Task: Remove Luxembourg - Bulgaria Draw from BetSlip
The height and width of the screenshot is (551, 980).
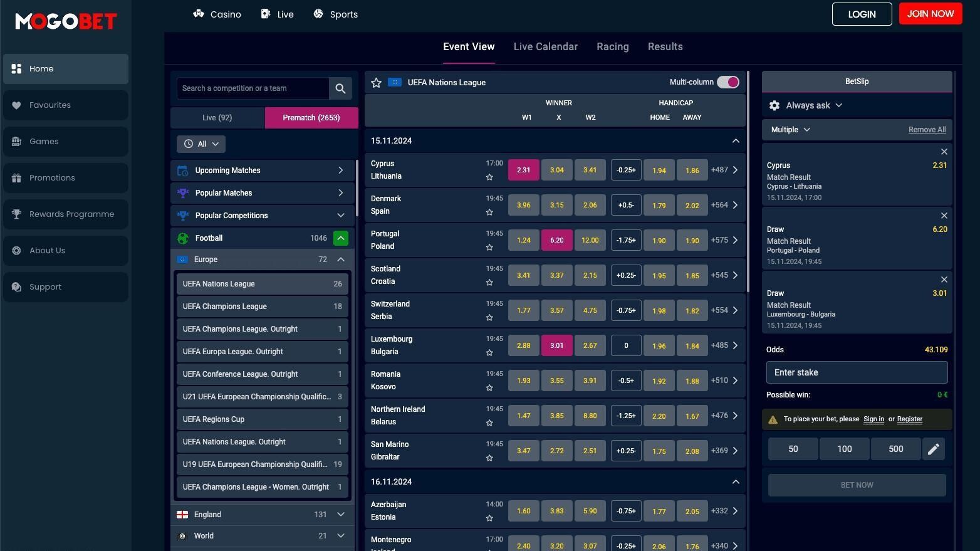Action: point(944,280)
